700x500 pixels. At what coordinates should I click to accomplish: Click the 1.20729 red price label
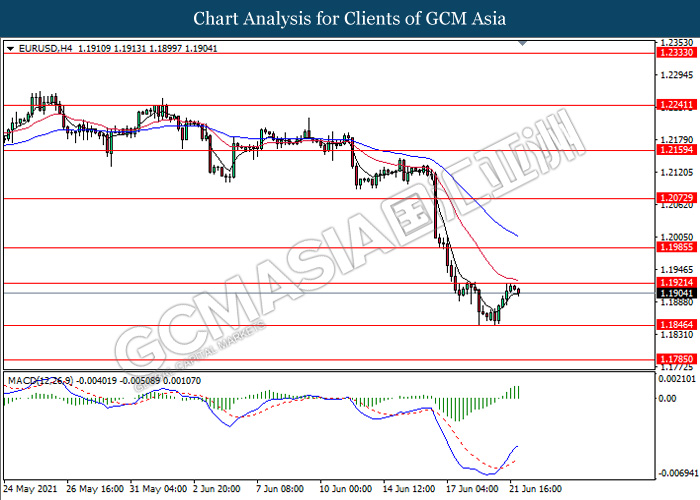coord(677,198)
